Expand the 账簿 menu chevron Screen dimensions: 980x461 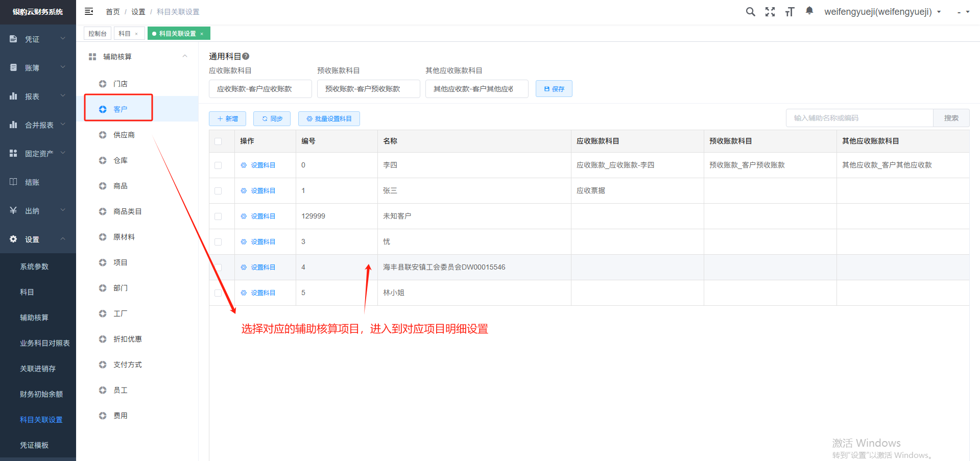[63, 67]
